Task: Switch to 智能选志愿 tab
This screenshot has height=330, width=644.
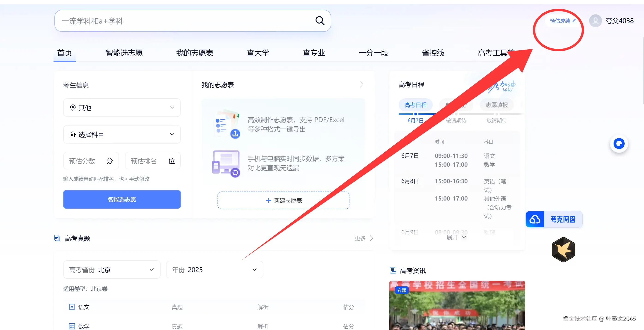Action: [x=124, y=53]
